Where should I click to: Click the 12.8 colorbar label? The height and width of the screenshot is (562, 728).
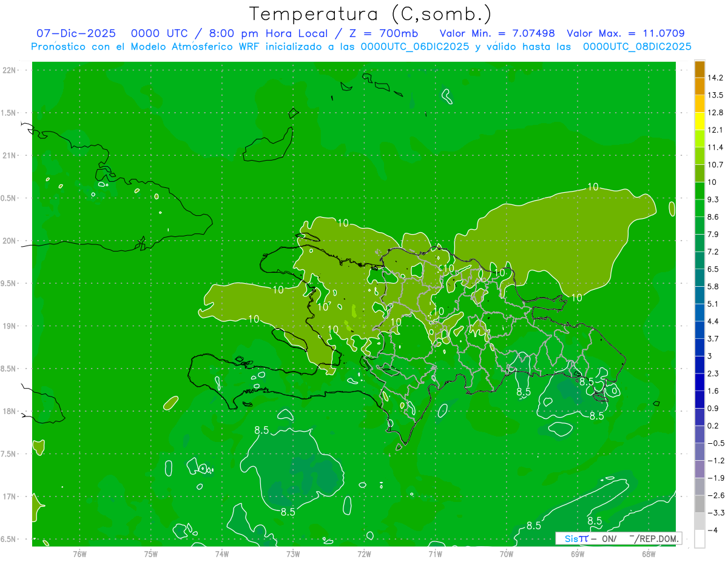pos(715,113)
